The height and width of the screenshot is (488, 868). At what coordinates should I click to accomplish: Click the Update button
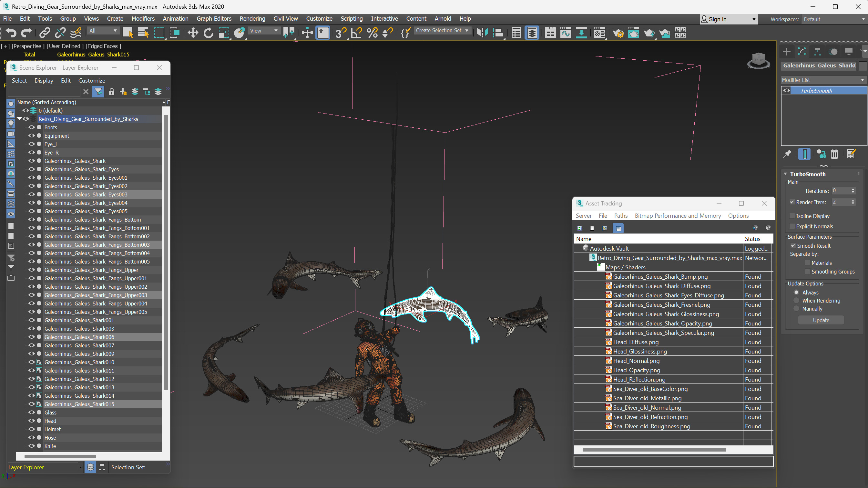[x=821, y=320]
